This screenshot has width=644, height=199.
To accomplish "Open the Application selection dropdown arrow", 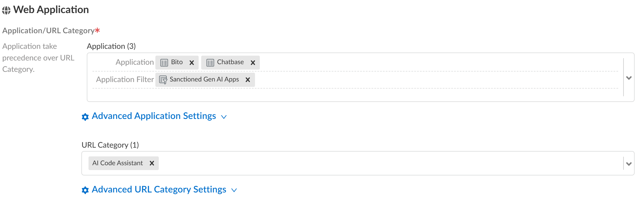I will [629, 78].
